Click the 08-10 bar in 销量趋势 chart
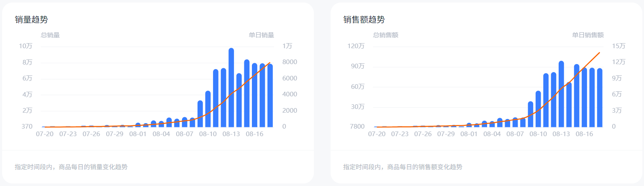The width and height of the screenshot is (644, 186). (208, 109)
